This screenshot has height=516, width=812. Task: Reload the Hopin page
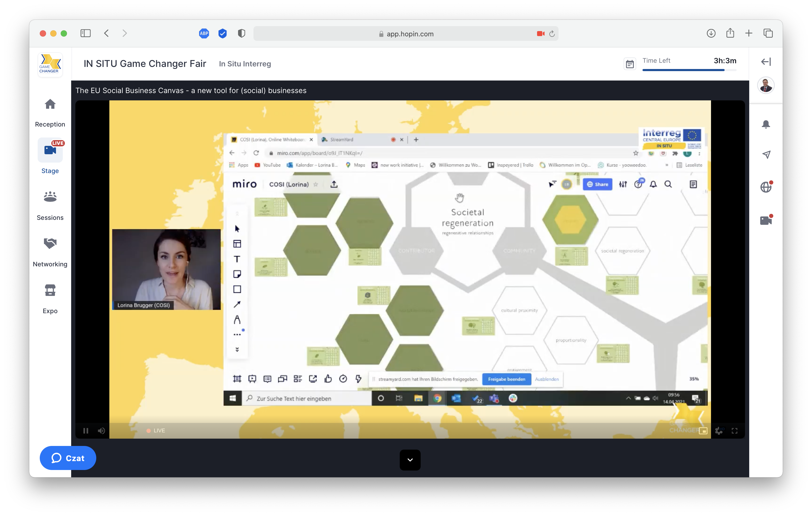(552, 34)
